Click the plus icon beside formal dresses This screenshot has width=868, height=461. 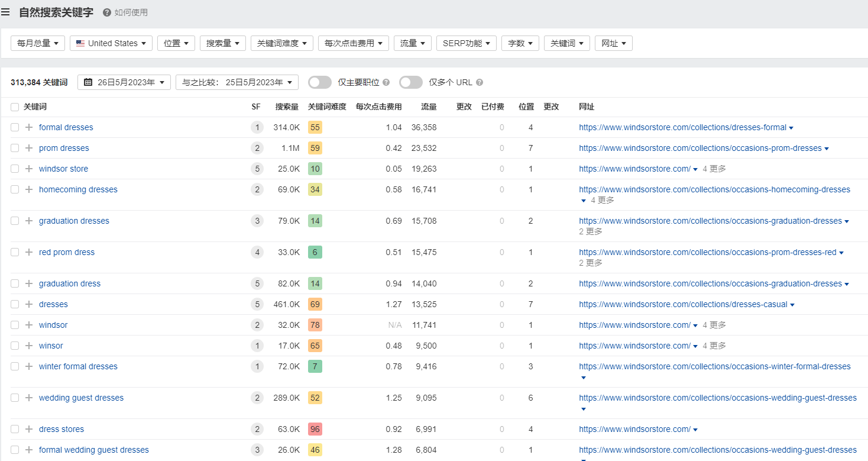(29, 127)
